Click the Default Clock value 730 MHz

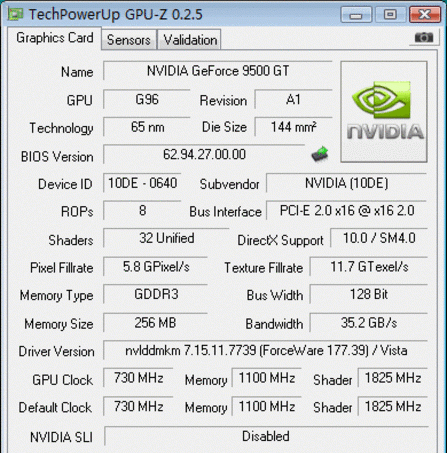click(138, 406)
